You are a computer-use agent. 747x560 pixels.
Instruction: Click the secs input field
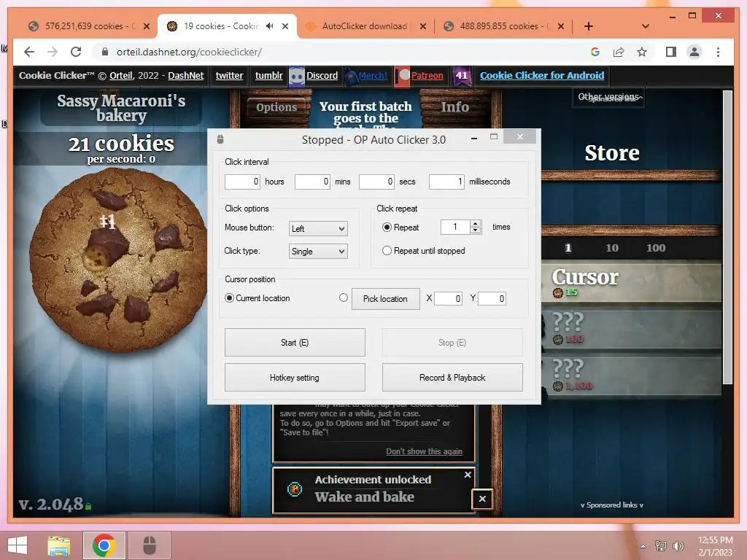[x=376, y=182]
